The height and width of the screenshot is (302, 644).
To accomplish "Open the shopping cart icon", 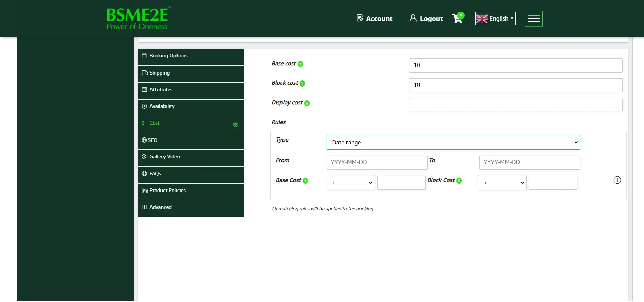I will tap(457, 18).
